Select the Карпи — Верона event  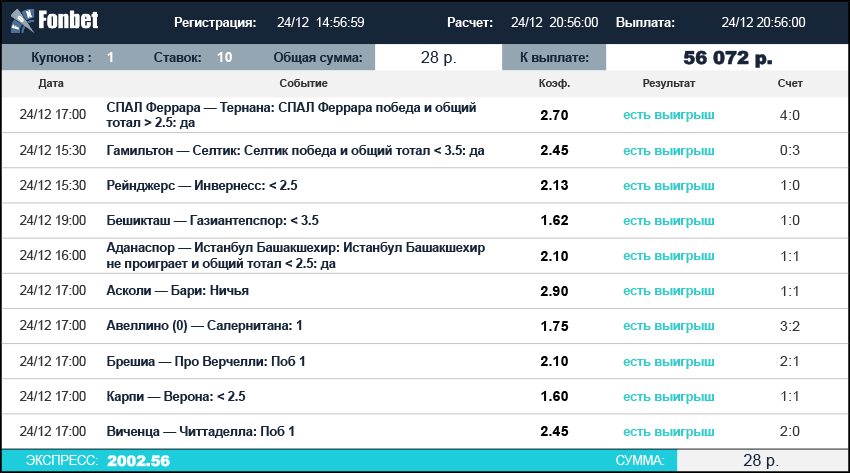coord(176,397)
